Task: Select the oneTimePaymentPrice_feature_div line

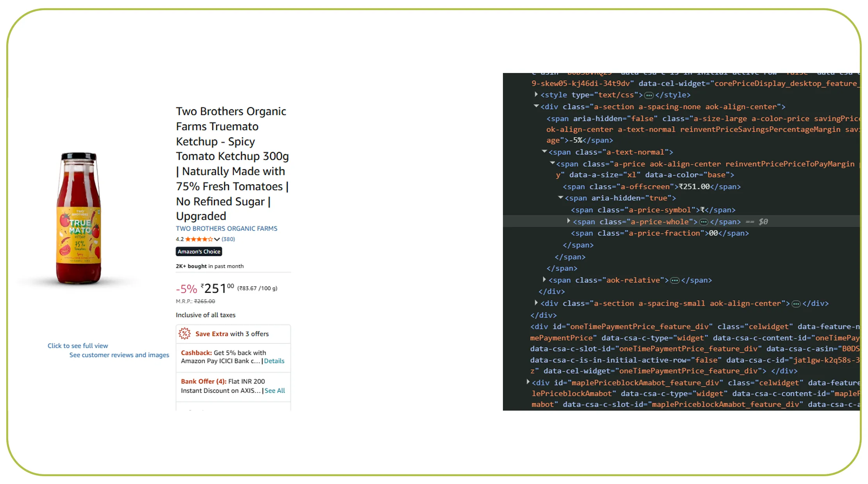Action: point(695,349)
